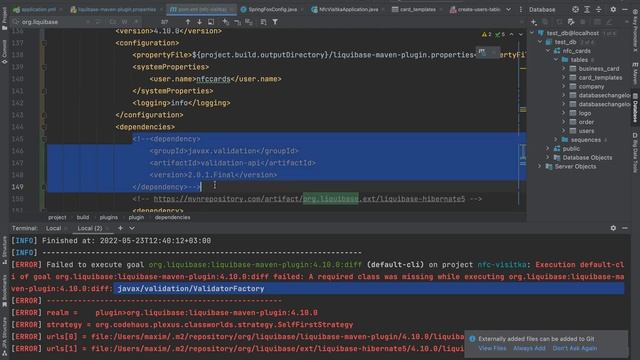This screenshot has width=640, height=360.
Task: Click Don't Ask Again in notification
Action: click(575, 348)
